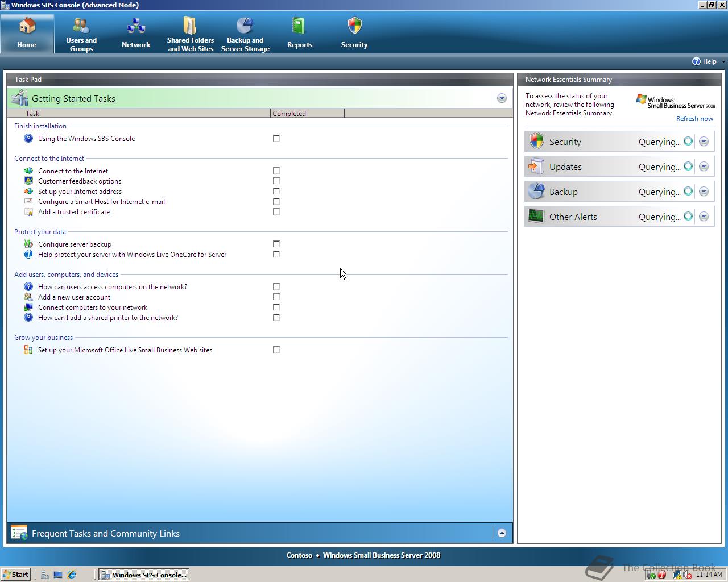Click the Help question mark icon

pyautogui.click(x=696, y=61)
